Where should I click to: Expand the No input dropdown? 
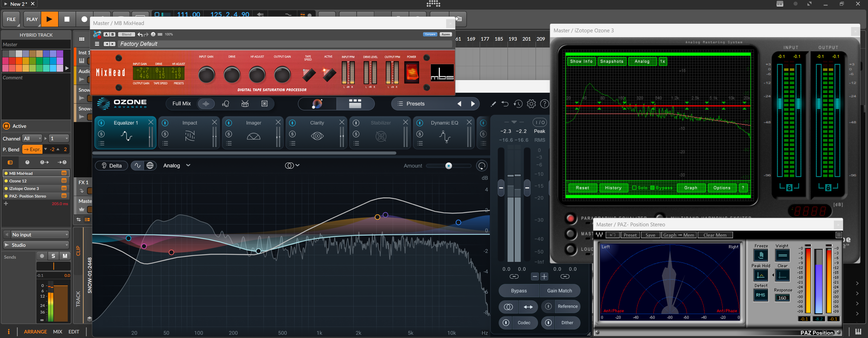40,235
